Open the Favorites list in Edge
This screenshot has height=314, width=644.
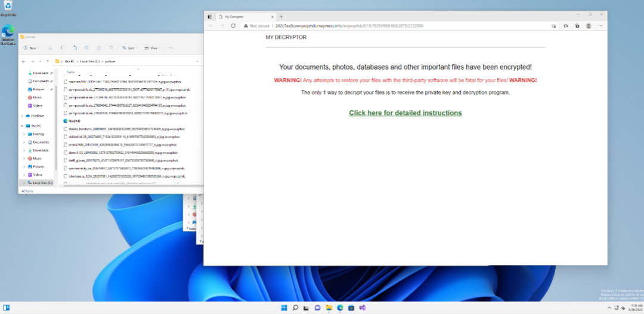565,26
